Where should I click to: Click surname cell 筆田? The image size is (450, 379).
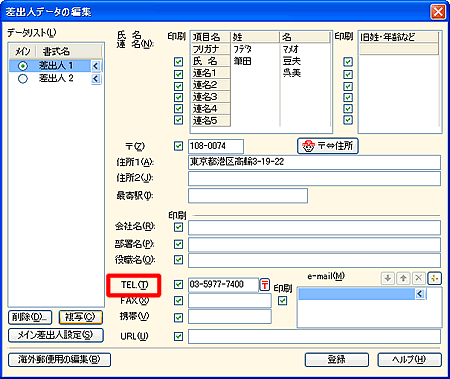click(x=242, y=61)
